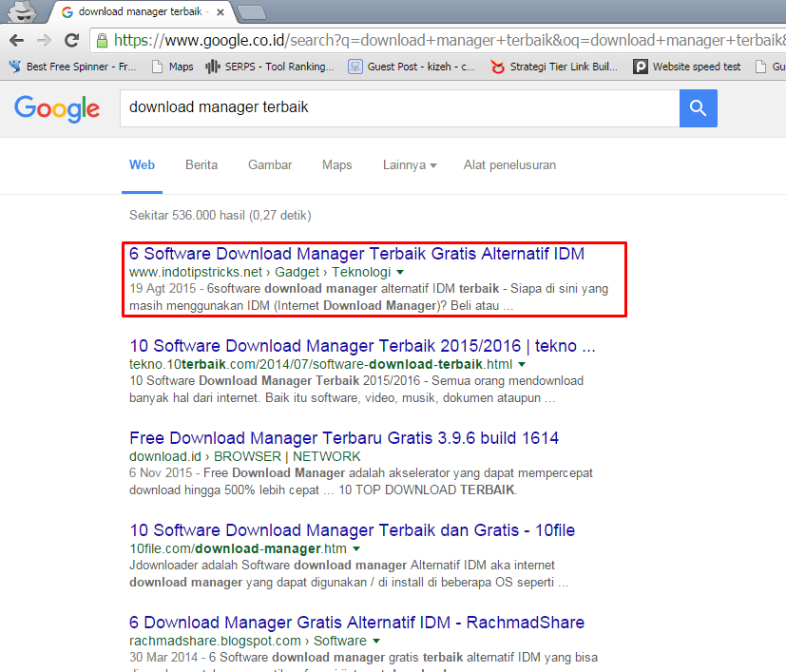Click the incognito spy icon
This screenshot has height=672, width=786.
tap(23, 11)
